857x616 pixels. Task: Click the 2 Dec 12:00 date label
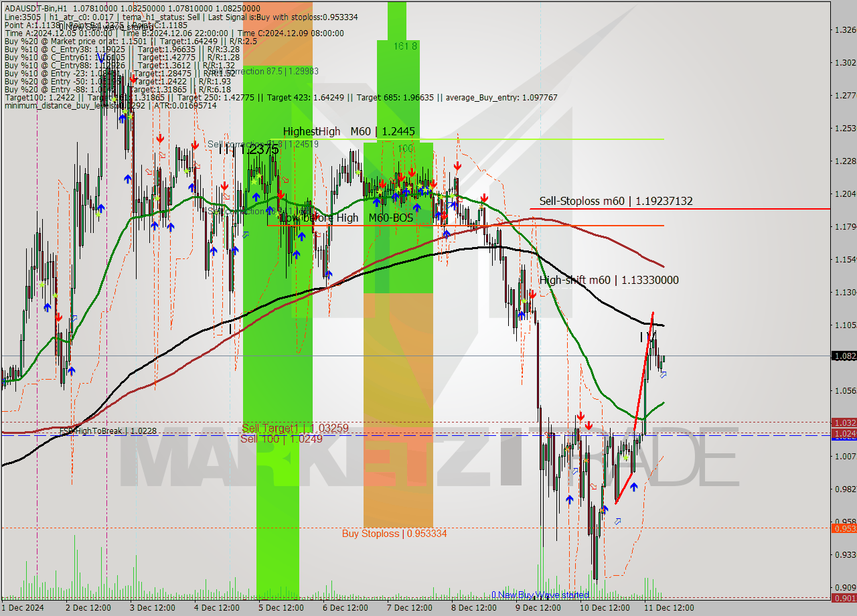coord(87,608)
